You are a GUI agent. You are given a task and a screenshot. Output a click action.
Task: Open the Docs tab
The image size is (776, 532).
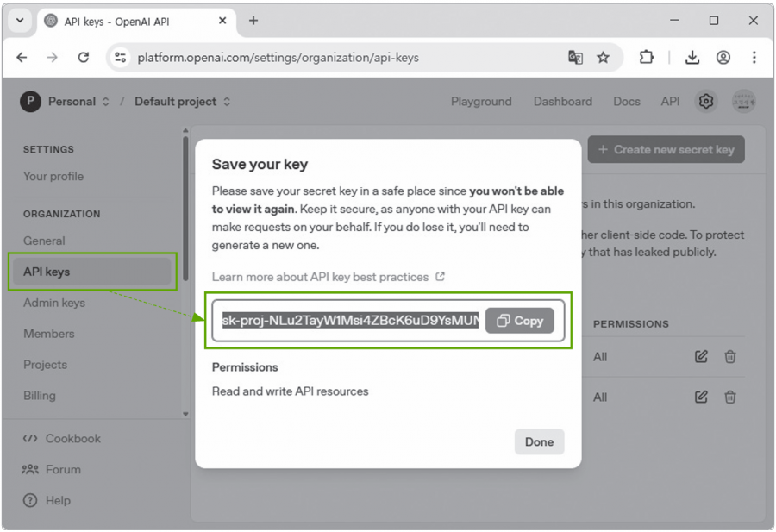627,102
